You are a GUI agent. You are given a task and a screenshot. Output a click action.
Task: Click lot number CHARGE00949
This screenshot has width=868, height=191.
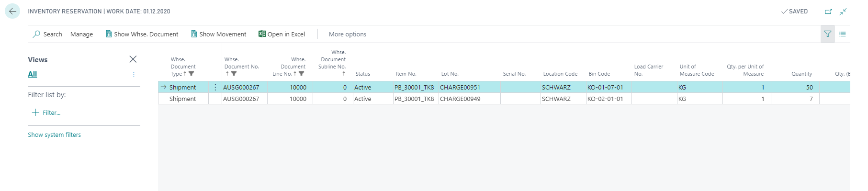tap(460, 99)
